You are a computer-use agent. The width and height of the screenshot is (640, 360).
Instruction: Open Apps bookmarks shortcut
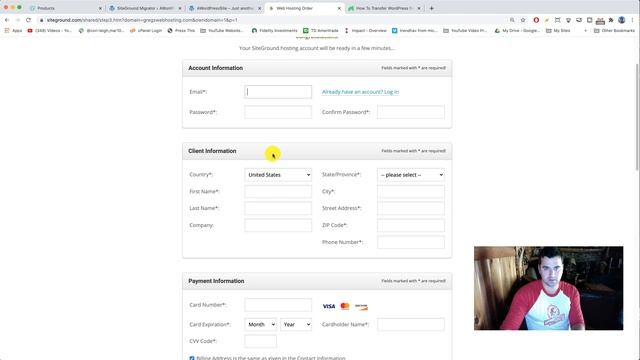(x=13, y=31)
